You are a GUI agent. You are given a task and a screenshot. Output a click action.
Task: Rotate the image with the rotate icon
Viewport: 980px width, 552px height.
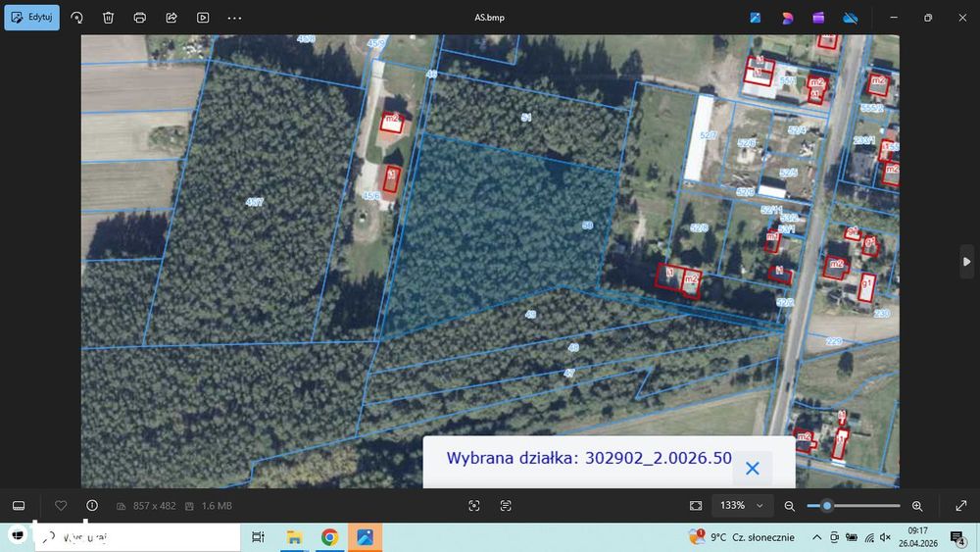pyautogui.click(x=76, y=18)
